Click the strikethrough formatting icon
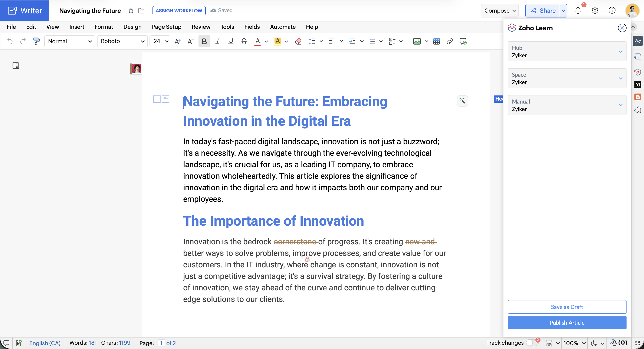 click(x=244, y=41)
